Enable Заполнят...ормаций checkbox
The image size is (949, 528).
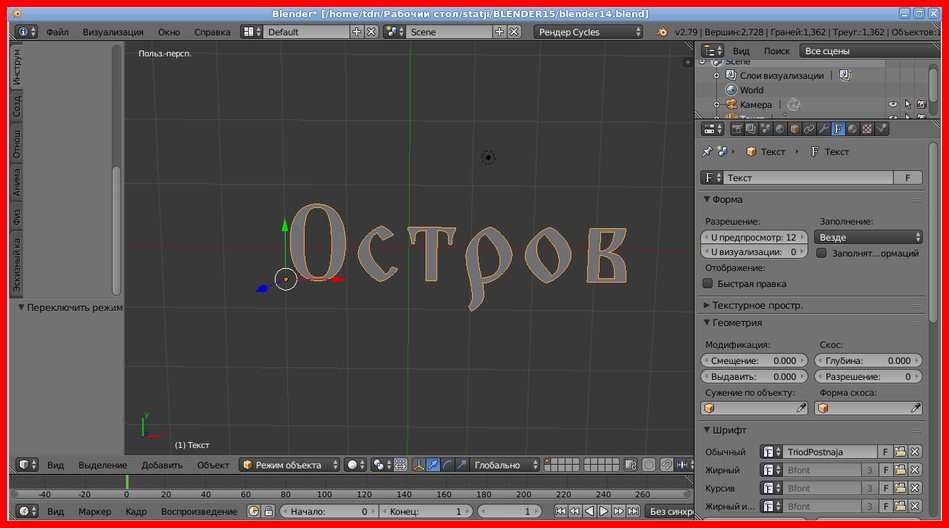[821, 253]
